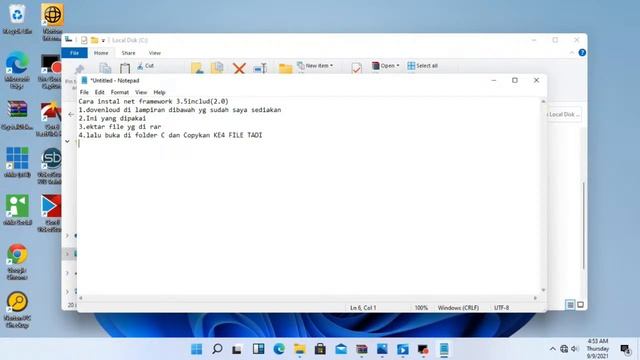Switch to Notepad via taskbar icon
This screenshot has width=640, height=360.
click(x=444, y=349)
